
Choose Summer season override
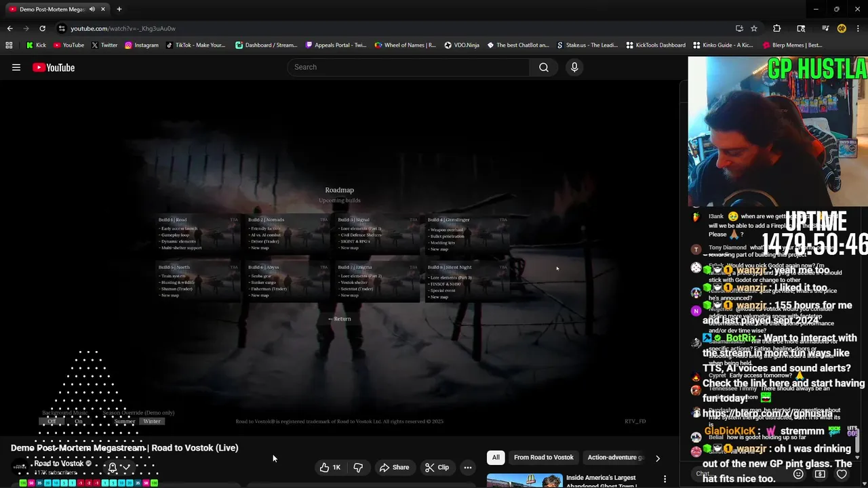click(x=124, y=421)
